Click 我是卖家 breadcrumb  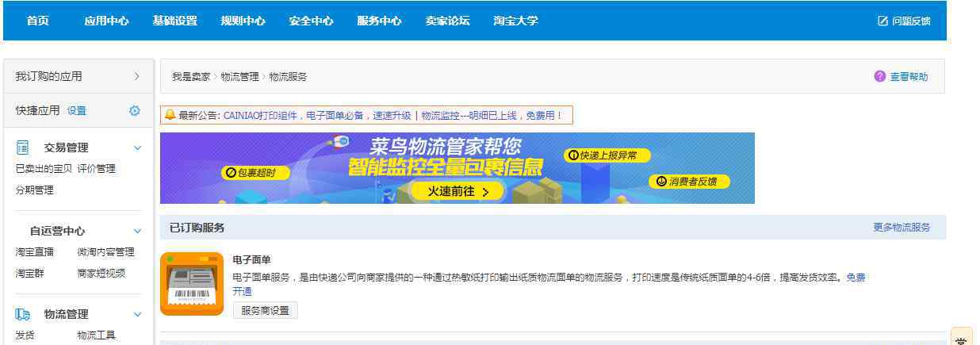[x=191, y=77]
